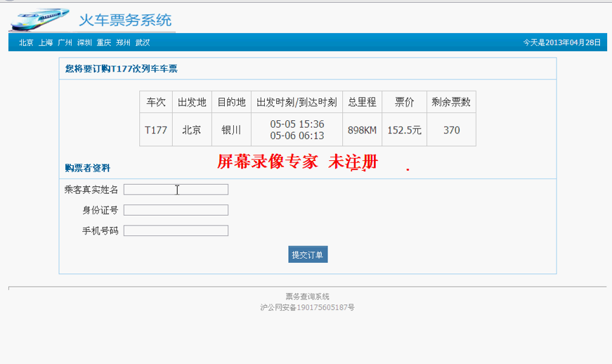Click the 票价 column header
The image size is (612, 364).
404,102
